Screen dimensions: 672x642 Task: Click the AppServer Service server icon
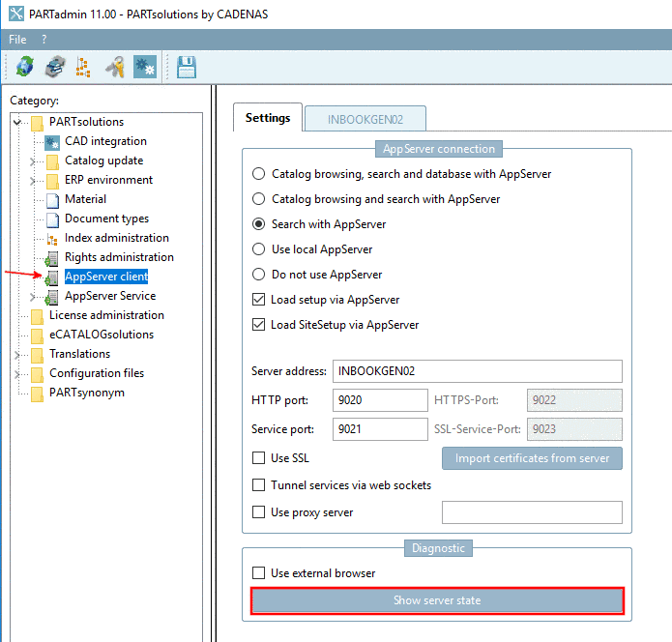click(x=51, y=297)
